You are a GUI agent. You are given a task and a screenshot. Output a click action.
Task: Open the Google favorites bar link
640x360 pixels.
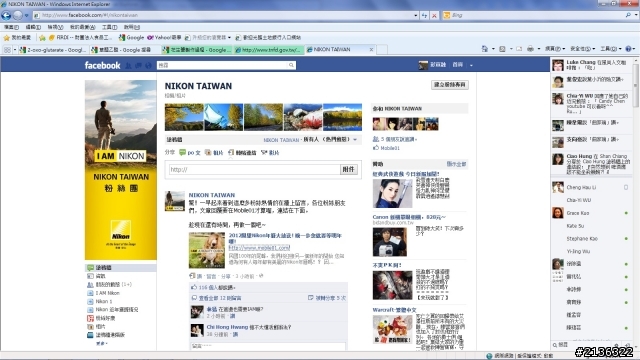(x=131, y=38)
